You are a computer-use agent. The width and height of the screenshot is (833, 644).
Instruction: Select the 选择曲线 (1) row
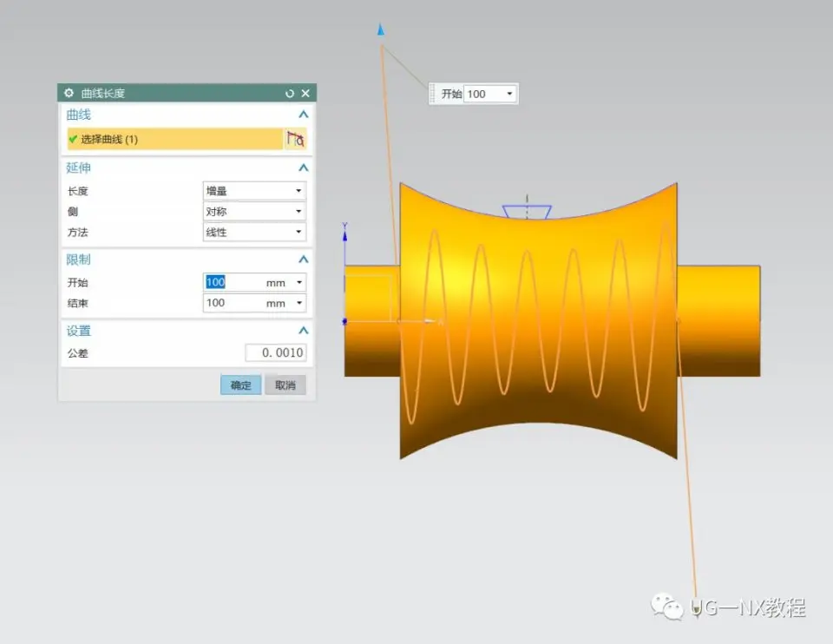click(x=174, y=139)
